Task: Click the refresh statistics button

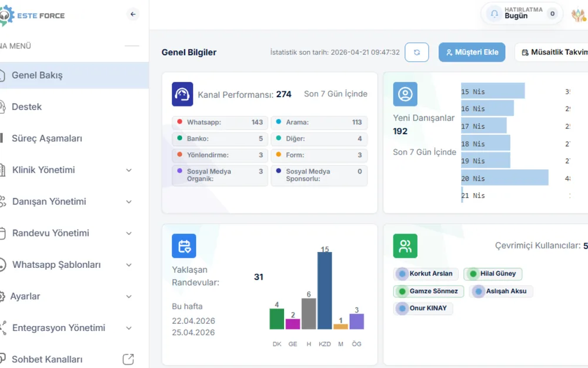Action: [x=417, y=52]
